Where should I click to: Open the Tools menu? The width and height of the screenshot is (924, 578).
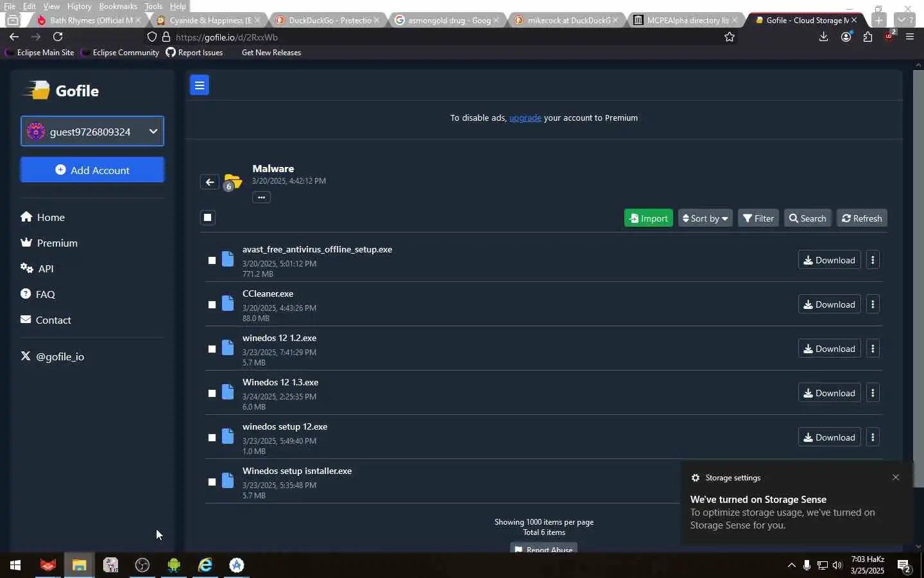coord(153,6)
